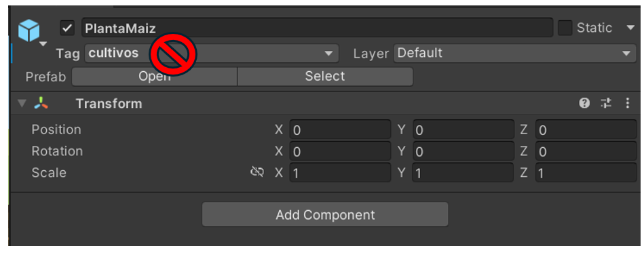Uncheck the PlantaMaiz active checkbox
The width and height of the screenshot is (644, 259).
coord(67,28)
